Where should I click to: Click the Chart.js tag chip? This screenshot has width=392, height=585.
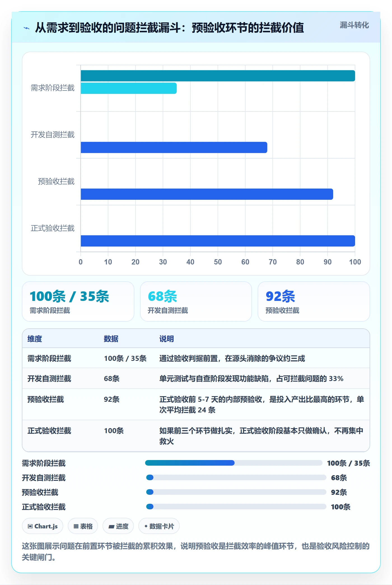click(43, 526)
